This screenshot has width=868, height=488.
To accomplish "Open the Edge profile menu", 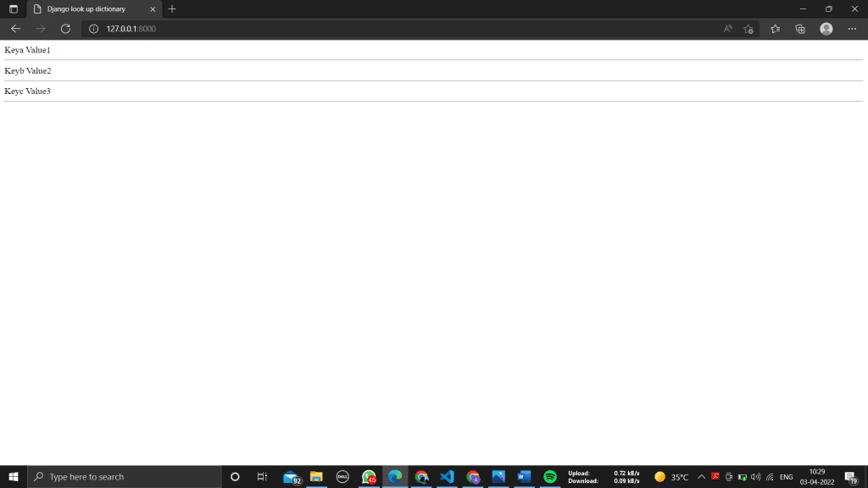I will pos(826,28).
